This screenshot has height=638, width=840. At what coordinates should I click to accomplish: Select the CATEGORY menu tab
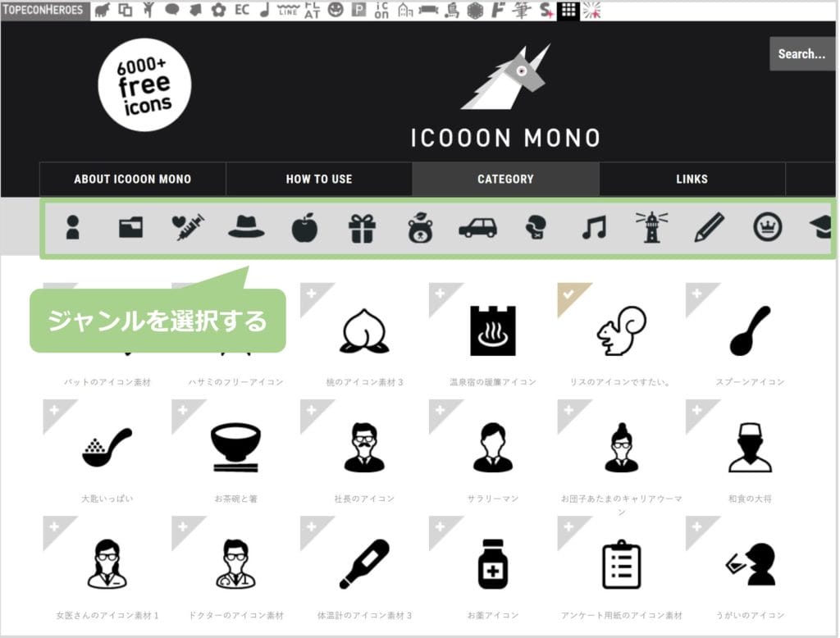coord(505,179)
